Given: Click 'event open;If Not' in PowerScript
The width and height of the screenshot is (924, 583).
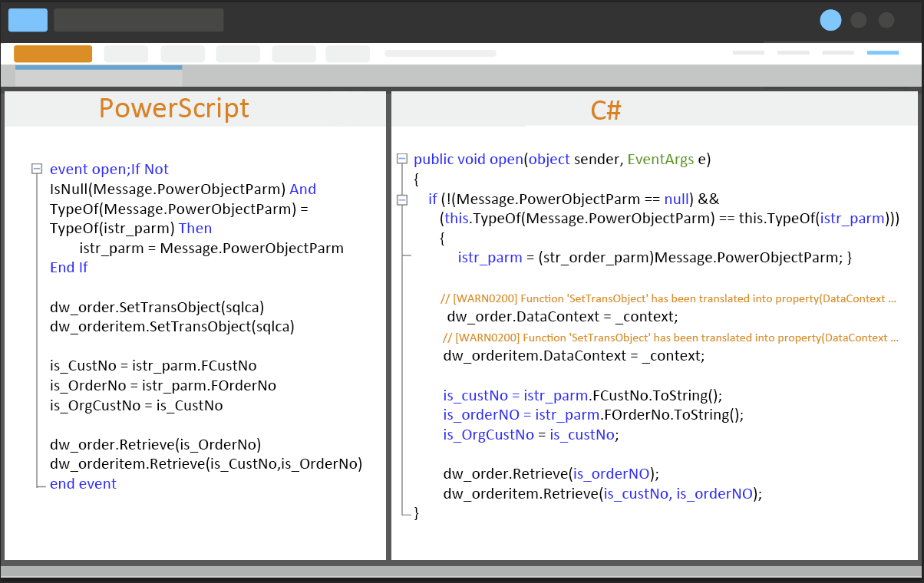Looking at the screenshot, I should point(109,170).
